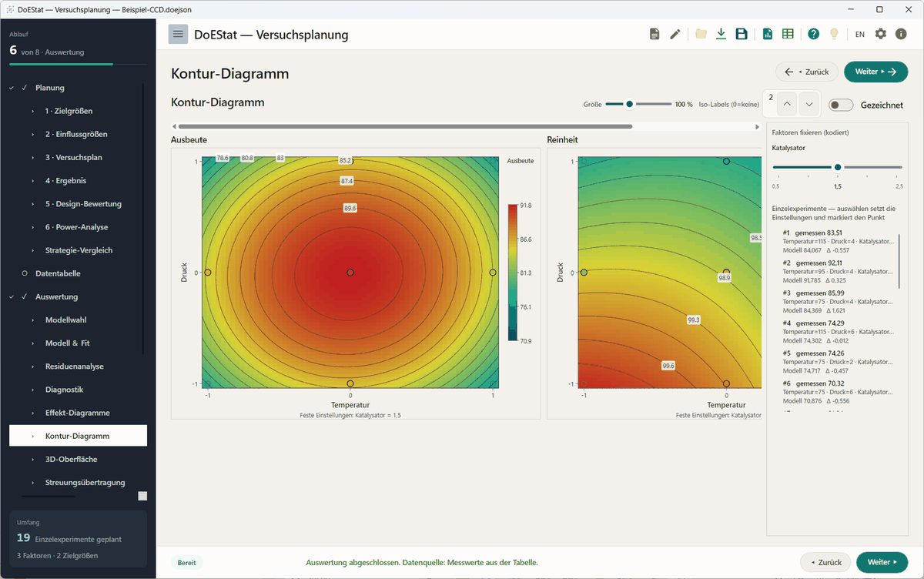Open the Residuenanalyse sidebar item
The image size is (924, 579).
click(75, 366)
